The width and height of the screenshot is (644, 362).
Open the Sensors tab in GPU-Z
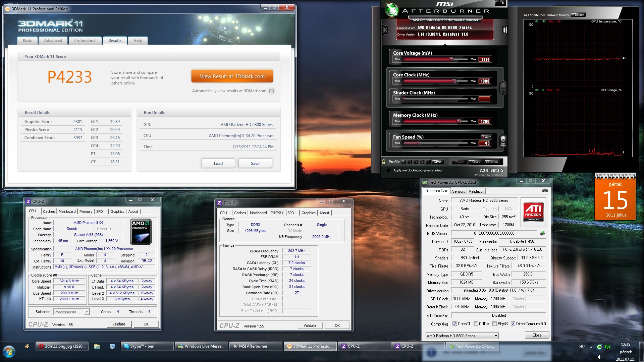pos(458,191)
